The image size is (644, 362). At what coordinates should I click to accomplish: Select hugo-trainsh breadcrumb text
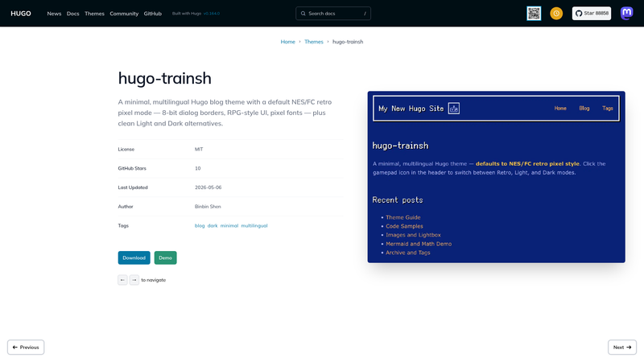348,42
